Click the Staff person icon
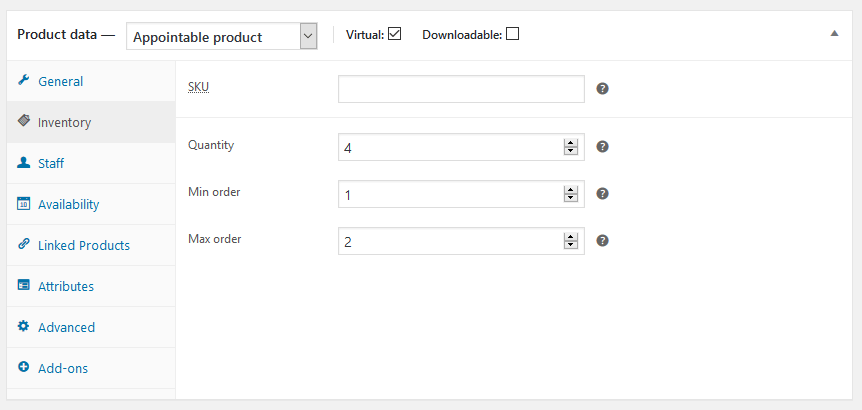The height and width of the screenshot is (410, 862). click(23, 163)
